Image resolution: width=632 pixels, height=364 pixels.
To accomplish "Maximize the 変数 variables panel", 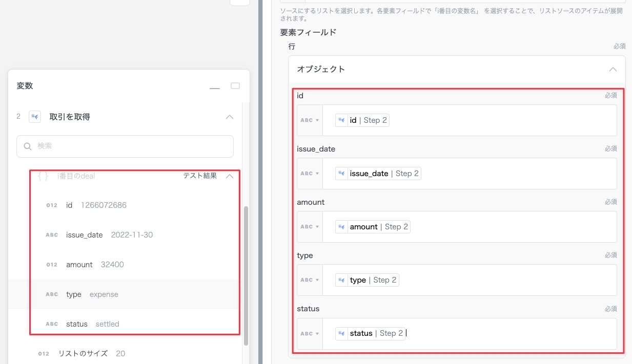I will coord(235,86).
